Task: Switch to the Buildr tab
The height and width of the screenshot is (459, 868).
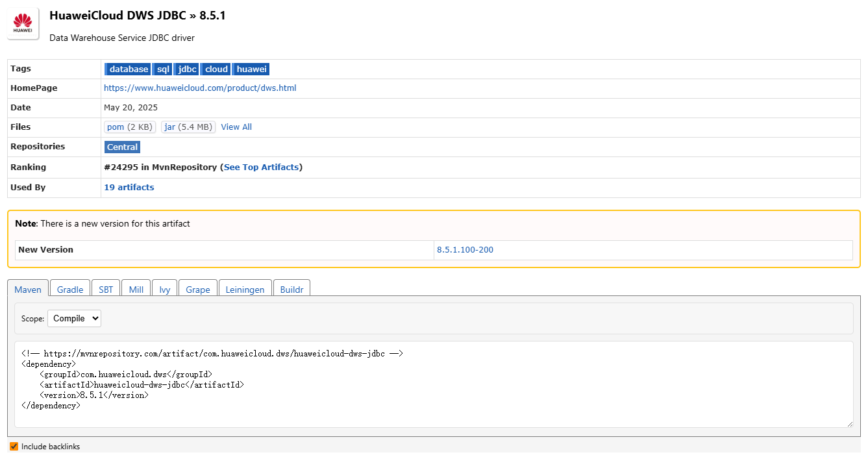Action: (x=292, y=290)
